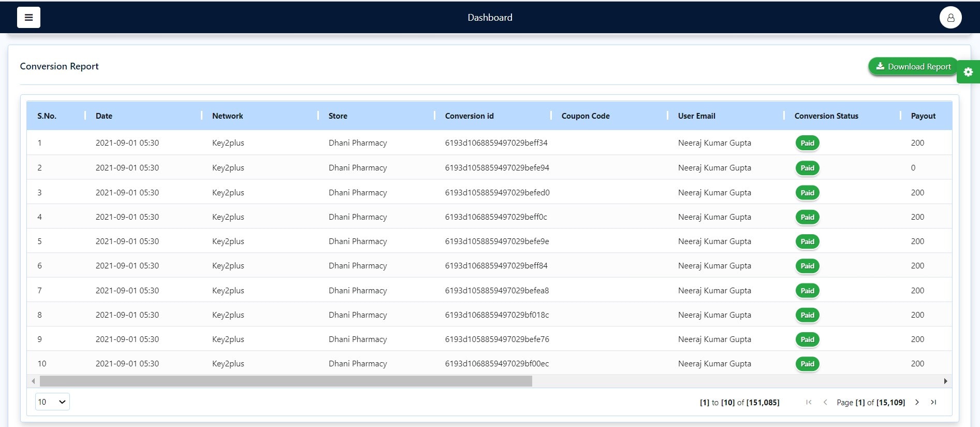
Task: Open the user profile avatar menu
Action: (950, 17)
